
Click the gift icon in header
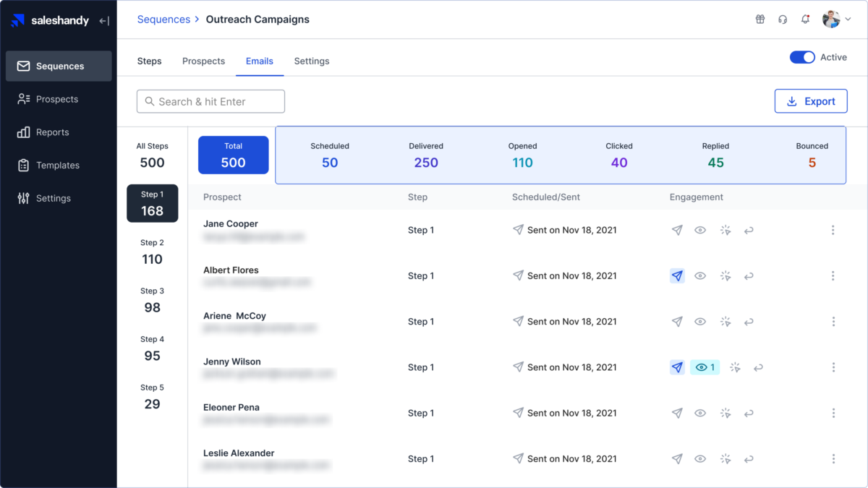click(760, 20)
